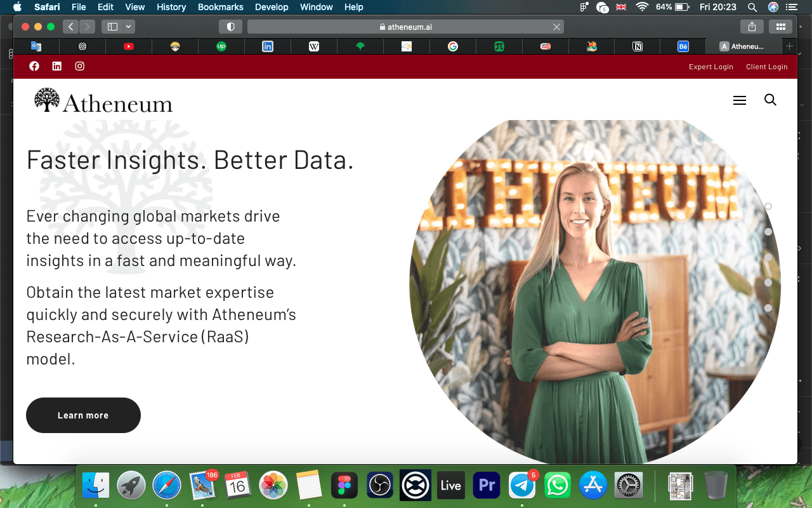Screen dimensions: 812x508
Task: Open the Apple menu
Action: tap(17, 7)
